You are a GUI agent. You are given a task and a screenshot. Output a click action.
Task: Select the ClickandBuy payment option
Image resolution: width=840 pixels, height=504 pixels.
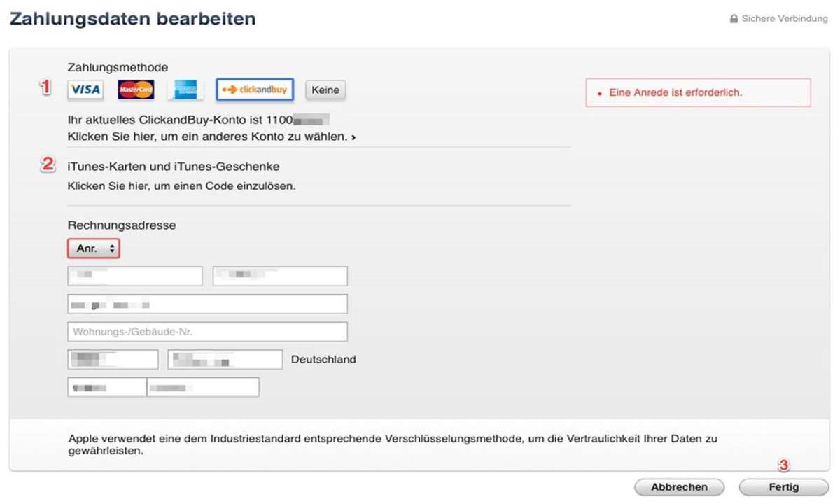tap(255, 90)
